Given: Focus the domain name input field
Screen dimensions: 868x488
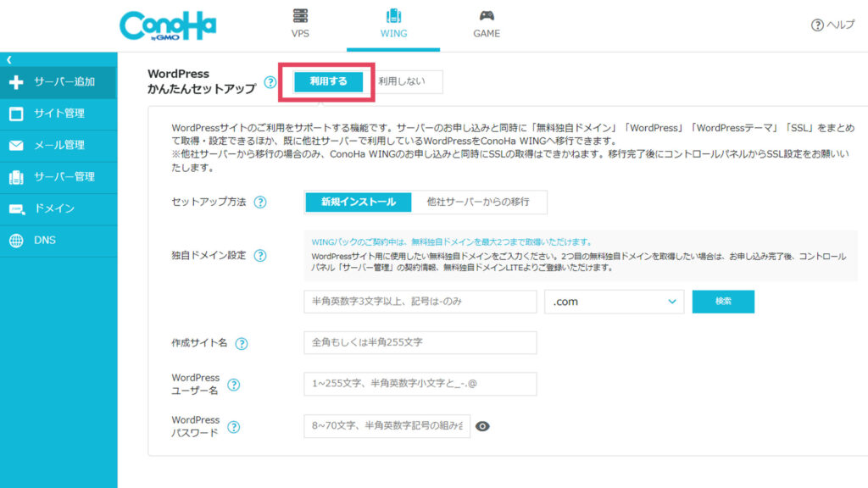Looking at the screenshot, I should [x=420, y=302].
